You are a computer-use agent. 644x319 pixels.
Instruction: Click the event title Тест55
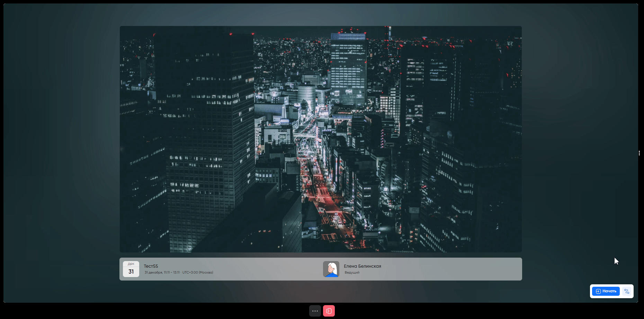coord(151,266)
